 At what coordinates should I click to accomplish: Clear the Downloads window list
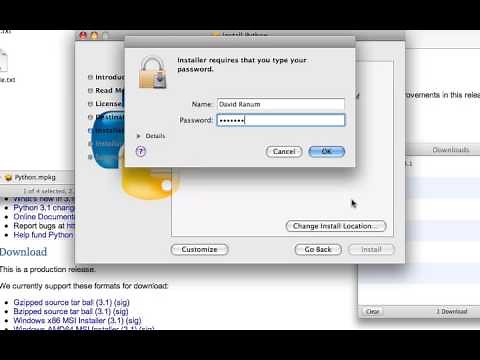point(372,311)
